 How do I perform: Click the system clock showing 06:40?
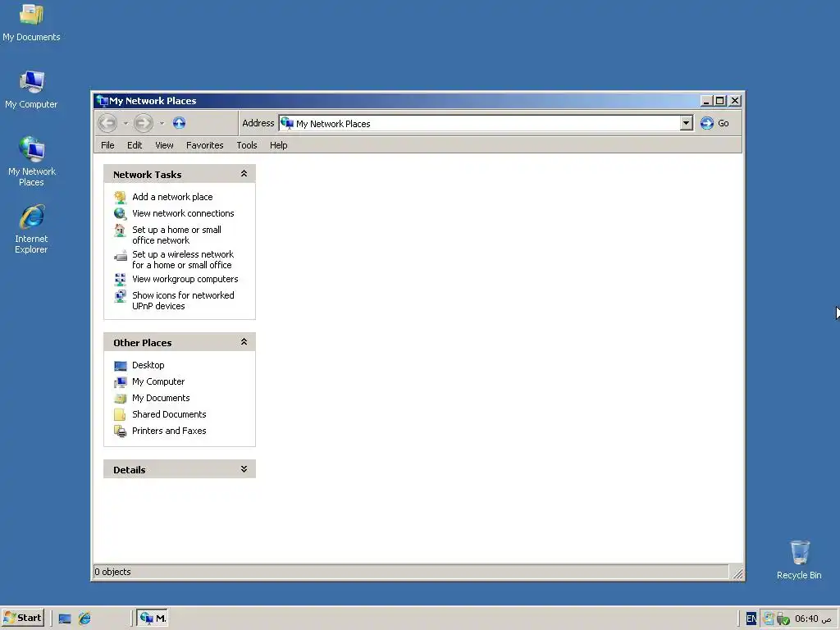(x=813, y=619)
